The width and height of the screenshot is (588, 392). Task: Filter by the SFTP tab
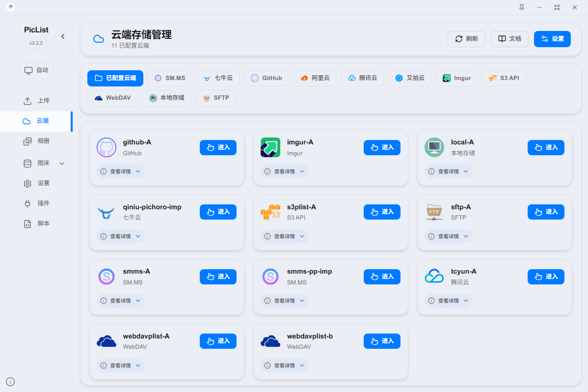pos(216,98)
